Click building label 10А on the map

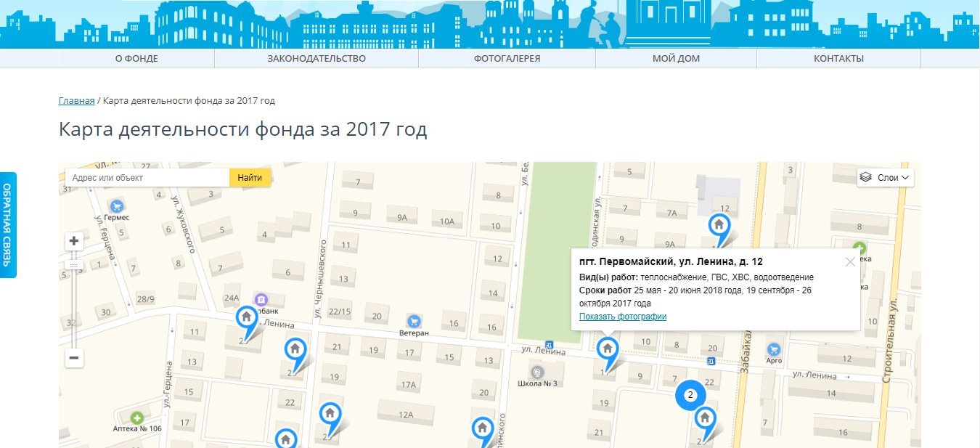(446, 221)
